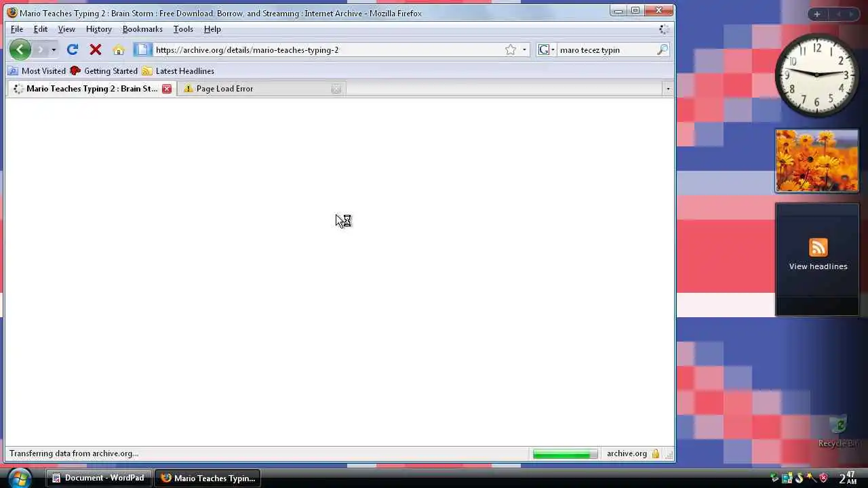Screen dimensions: 868x488
Task: Click the 'Transferring data from archive.org...' status text
Action: [74, 454]
